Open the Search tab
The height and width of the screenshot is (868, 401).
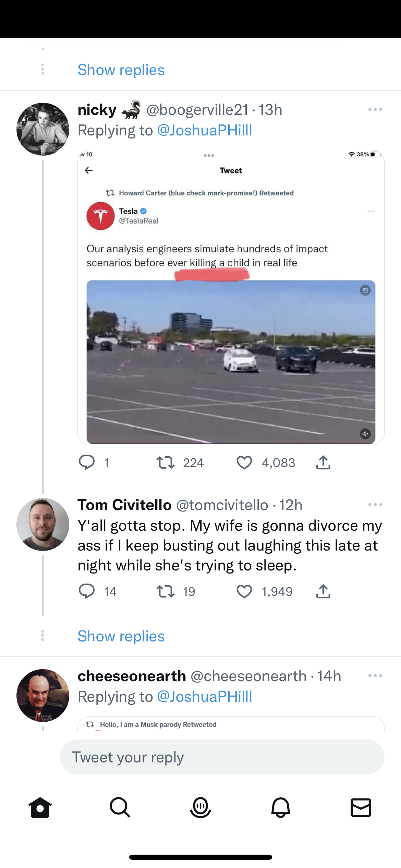(120, 807)
